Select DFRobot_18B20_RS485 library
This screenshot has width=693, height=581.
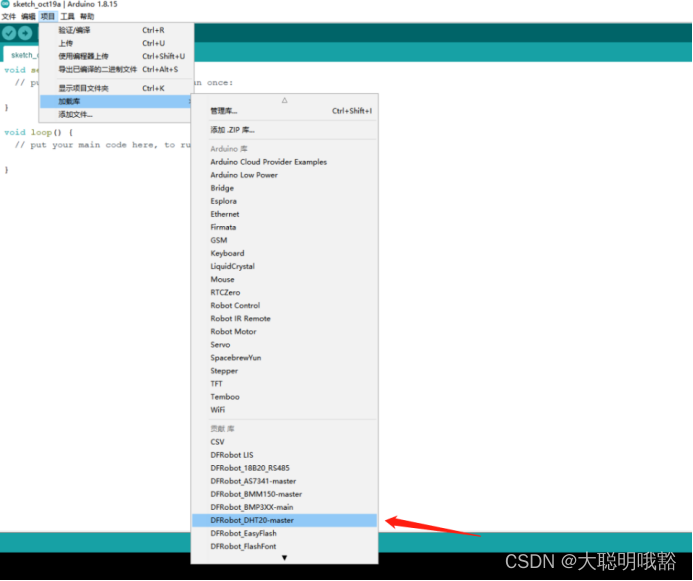coord(285,468)
